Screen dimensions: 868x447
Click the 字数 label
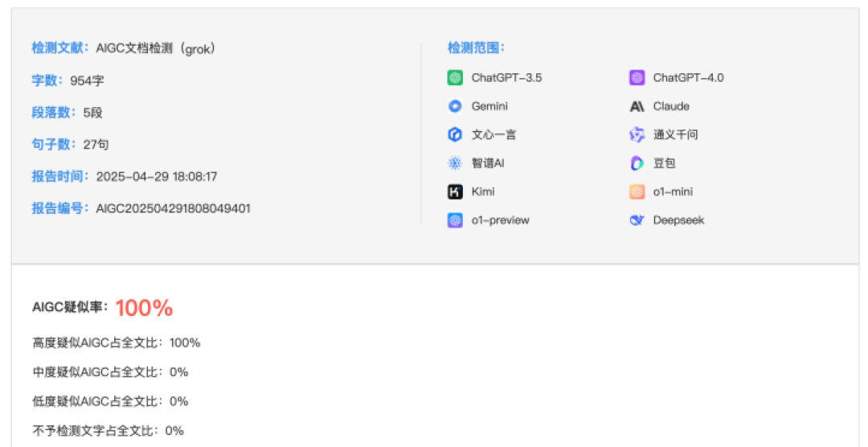pyautogui.click(x=47, y=80)
